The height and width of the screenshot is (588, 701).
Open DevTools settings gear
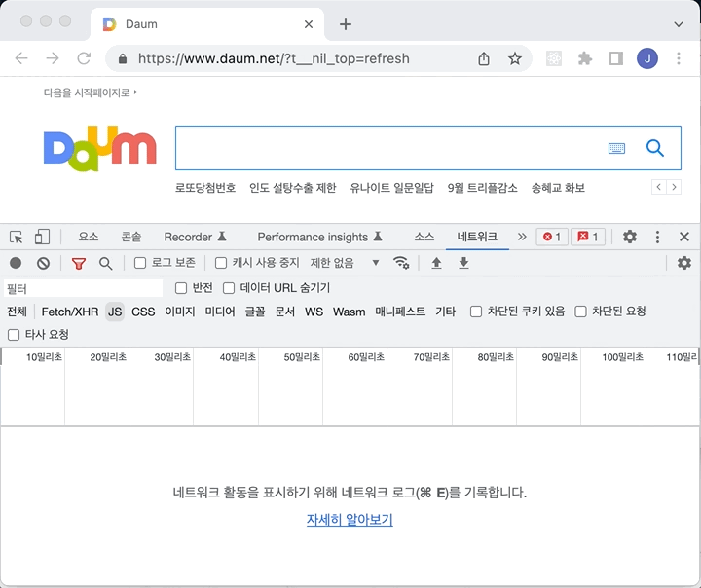click(630, 237)
